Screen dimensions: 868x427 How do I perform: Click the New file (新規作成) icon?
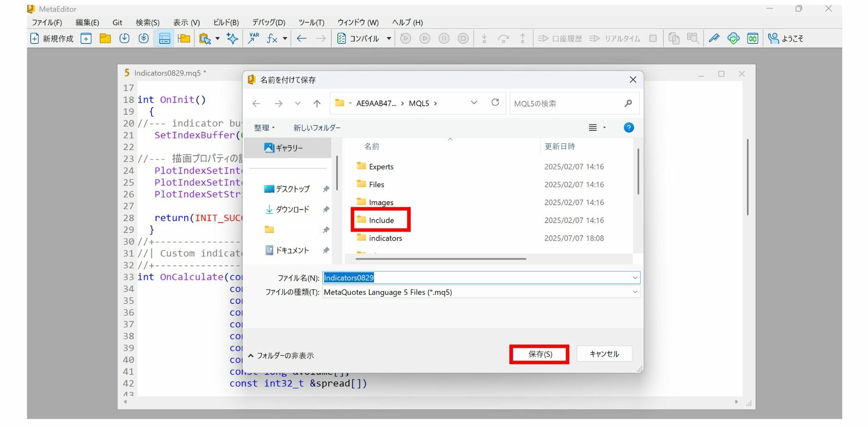[51, 39]
